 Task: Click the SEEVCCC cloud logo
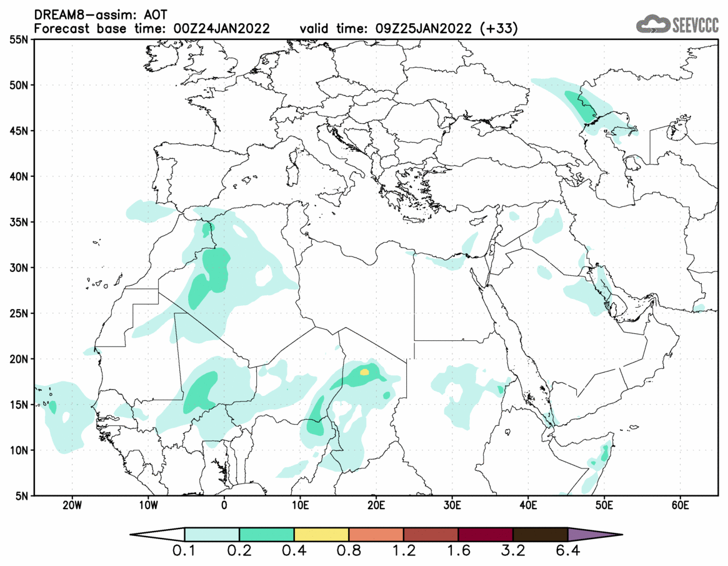[x=677, y=24]
